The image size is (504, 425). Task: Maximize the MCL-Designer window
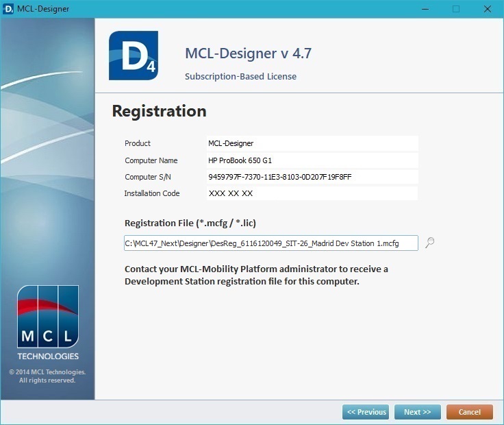[x=456, y=9]
